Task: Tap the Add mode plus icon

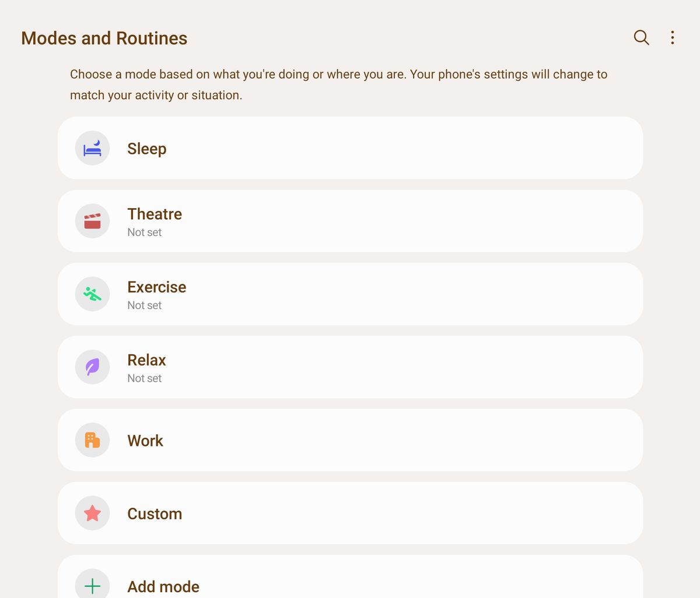Action: click(92, 583)
